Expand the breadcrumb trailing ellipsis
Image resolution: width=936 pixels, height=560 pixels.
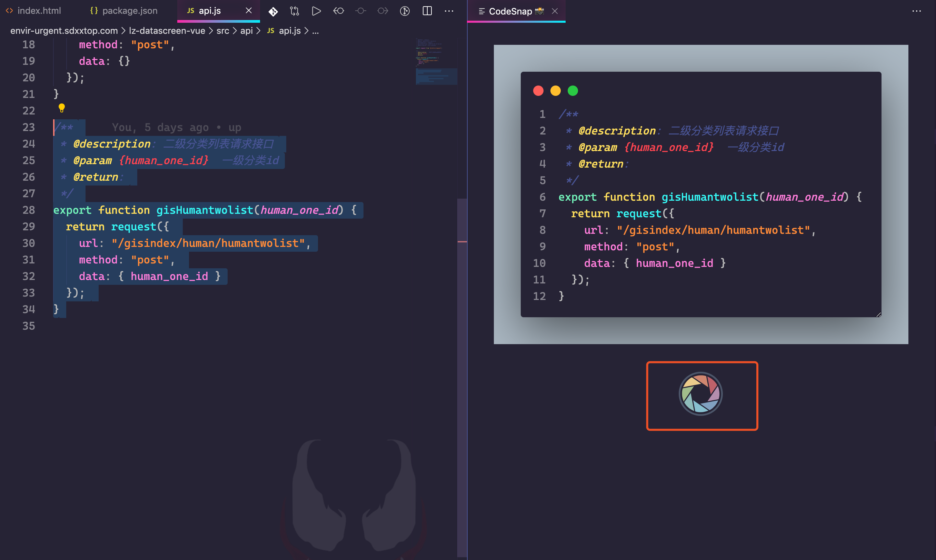click(x=316, y=31)
